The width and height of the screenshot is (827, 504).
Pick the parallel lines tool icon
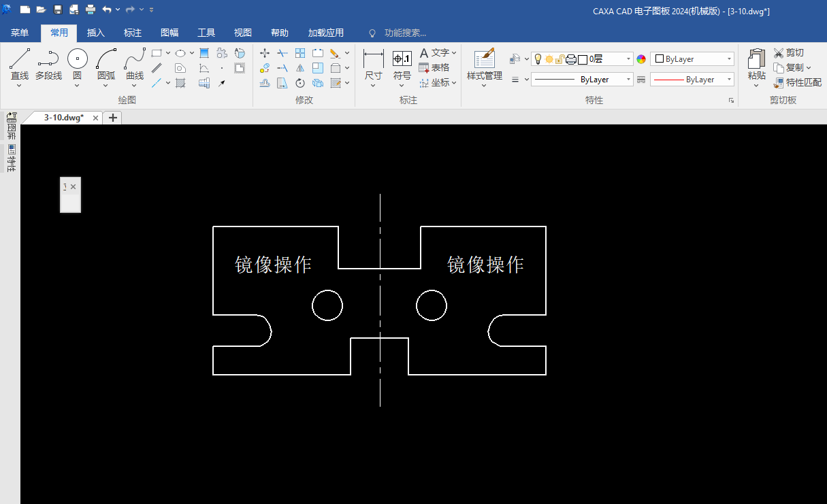157,68
